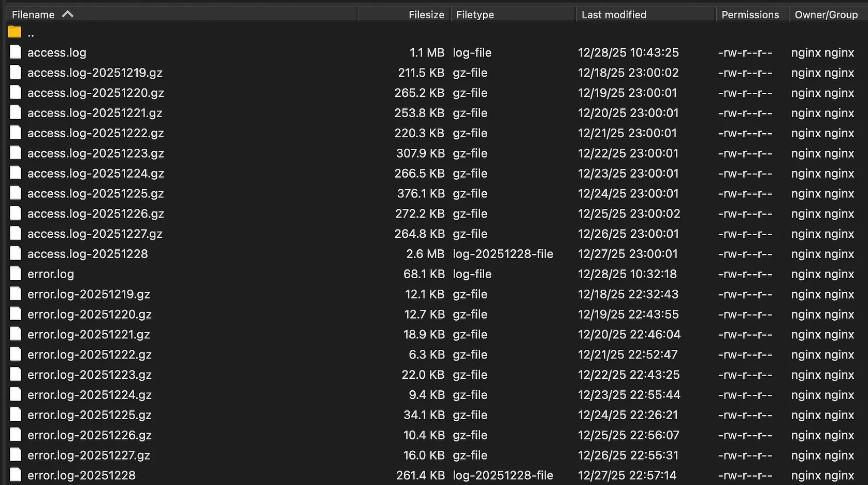Click the Permissions column header
The width and height of the screenshot is (868, 485).
tap(750, 15)
